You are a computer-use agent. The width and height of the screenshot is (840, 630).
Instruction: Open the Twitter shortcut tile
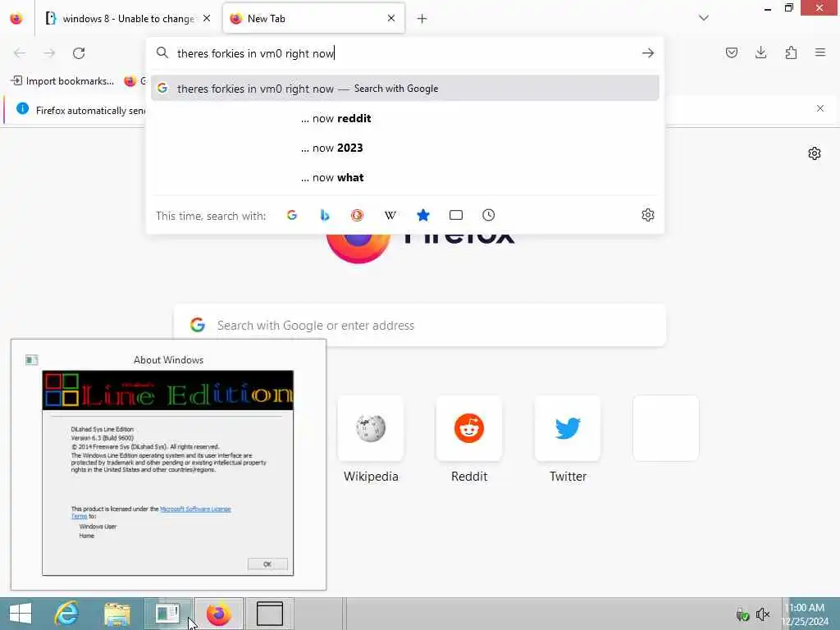pyautogui.click(x=568, y=428)
